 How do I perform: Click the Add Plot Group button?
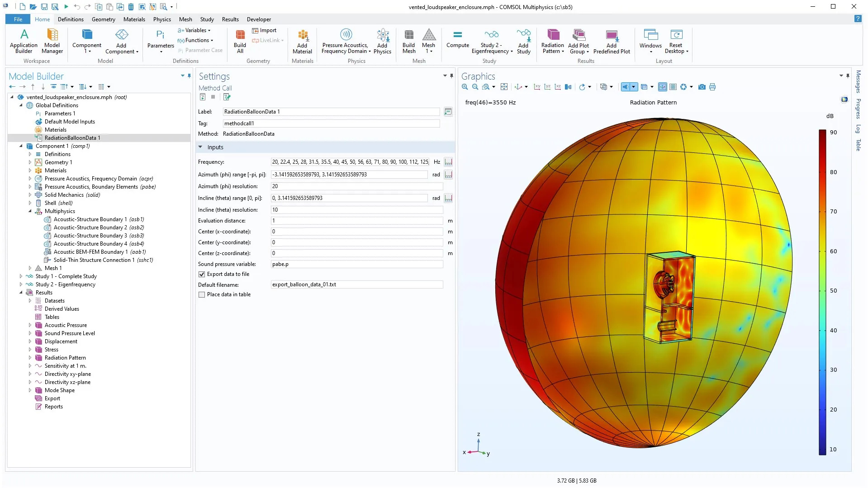579,41
